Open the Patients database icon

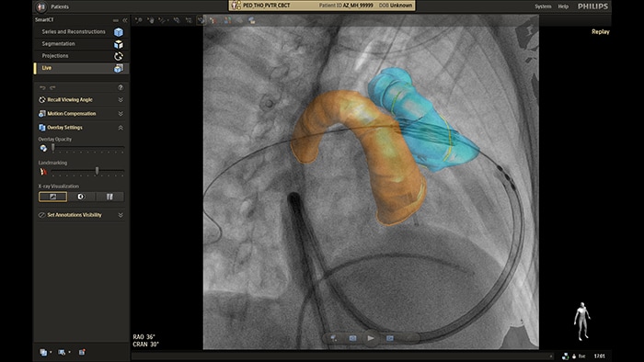point(41,6)
